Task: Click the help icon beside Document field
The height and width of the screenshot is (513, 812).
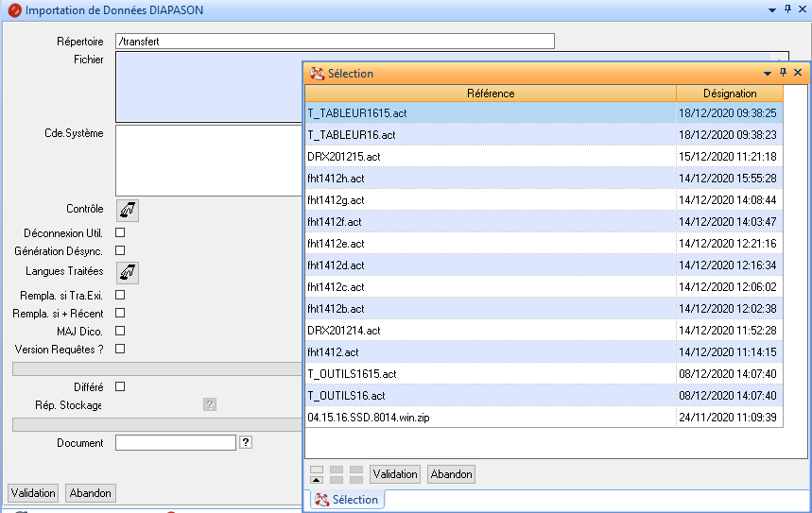Action: [x=246, y=442]
